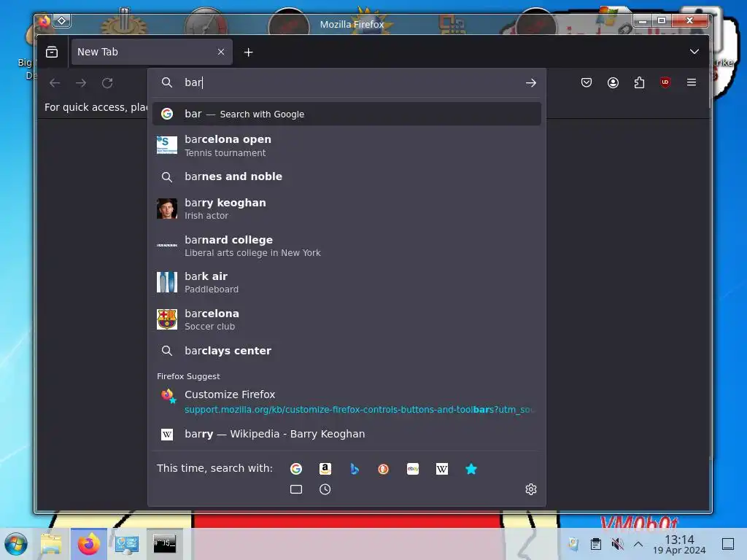
Task: Open the Windows Start button
Action: [x=16, y=544]
